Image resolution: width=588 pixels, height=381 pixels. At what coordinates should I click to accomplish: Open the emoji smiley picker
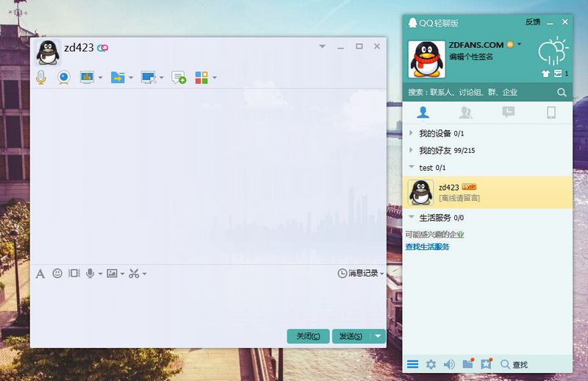pos(57,274)
